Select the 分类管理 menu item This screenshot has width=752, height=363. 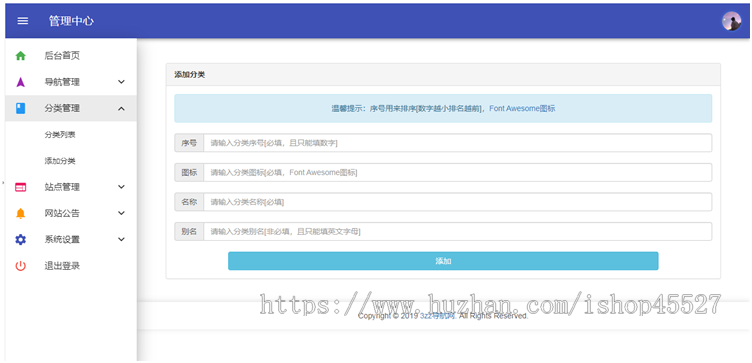[71, 108]
